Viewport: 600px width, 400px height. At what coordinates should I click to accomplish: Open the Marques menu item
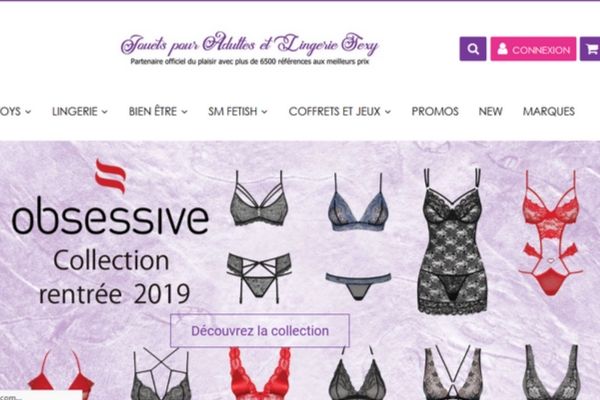click(549, 111)
